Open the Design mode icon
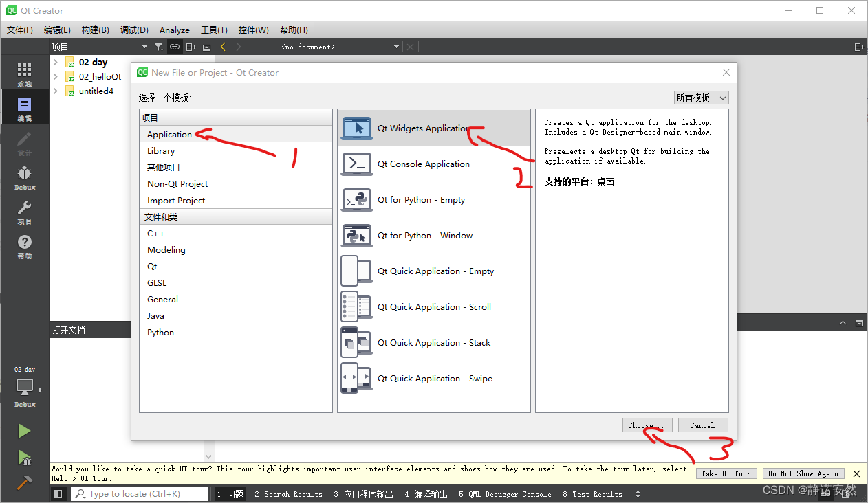The image size is (868, 503). click(x=24, y=143)
